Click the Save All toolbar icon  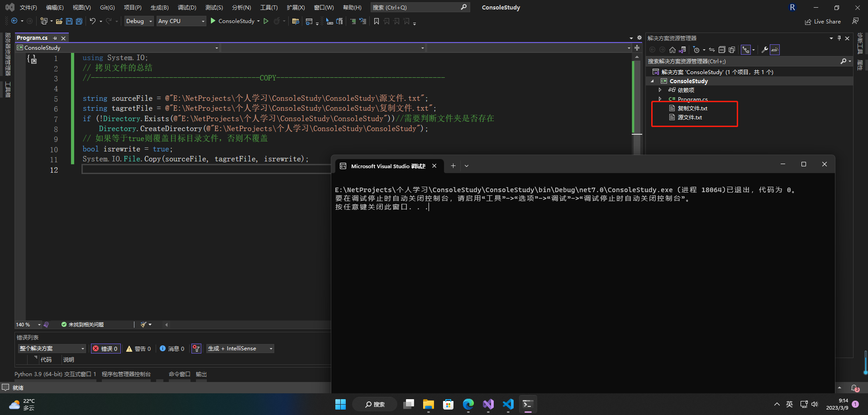(x=79, y=21)
